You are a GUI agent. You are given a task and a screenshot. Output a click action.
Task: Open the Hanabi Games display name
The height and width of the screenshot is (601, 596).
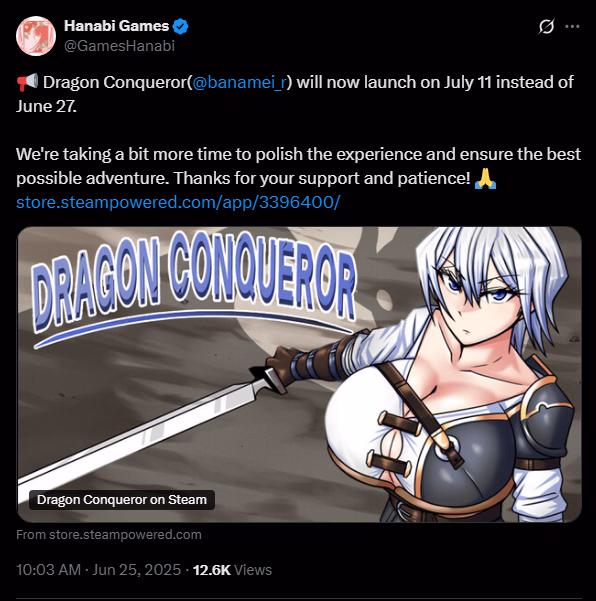point(117,26)
